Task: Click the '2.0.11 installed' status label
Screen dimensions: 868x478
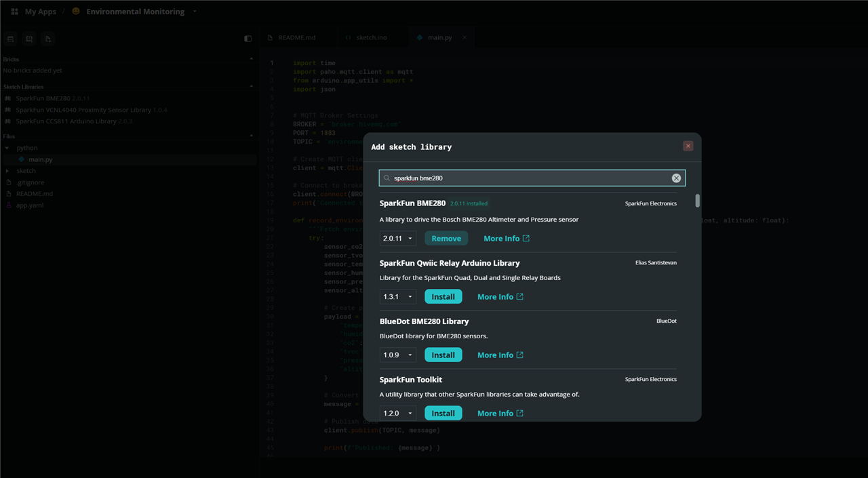Action: coord(469,203)
